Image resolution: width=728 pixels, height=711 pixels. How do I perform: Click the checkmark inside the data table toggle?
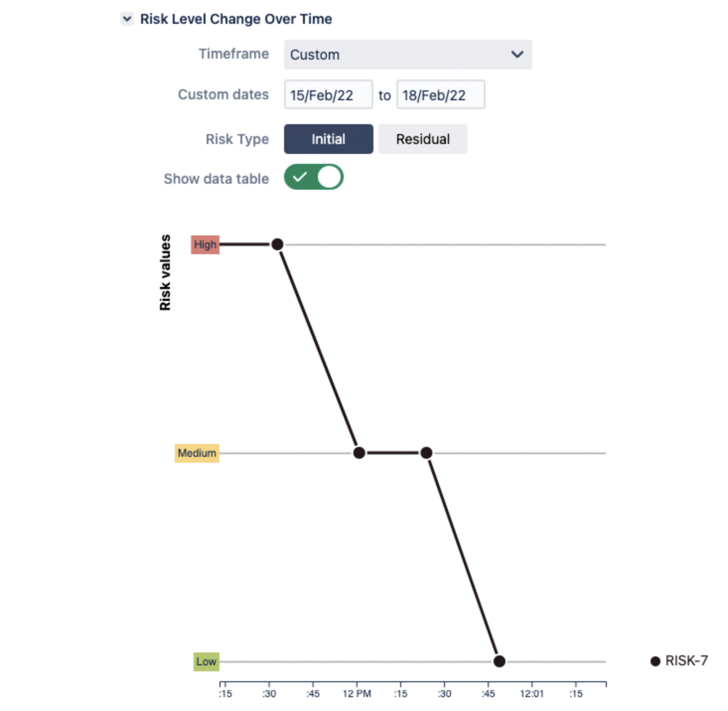coord(300,177)
